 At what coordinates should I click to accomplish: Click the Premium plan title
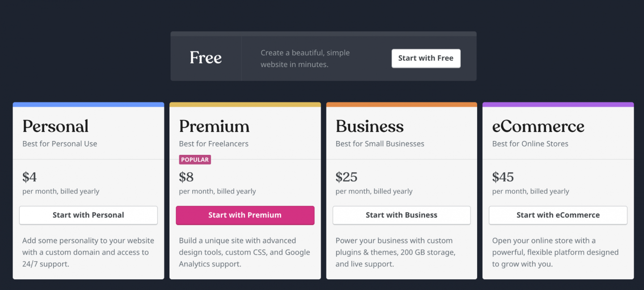(x=214, y=127)
